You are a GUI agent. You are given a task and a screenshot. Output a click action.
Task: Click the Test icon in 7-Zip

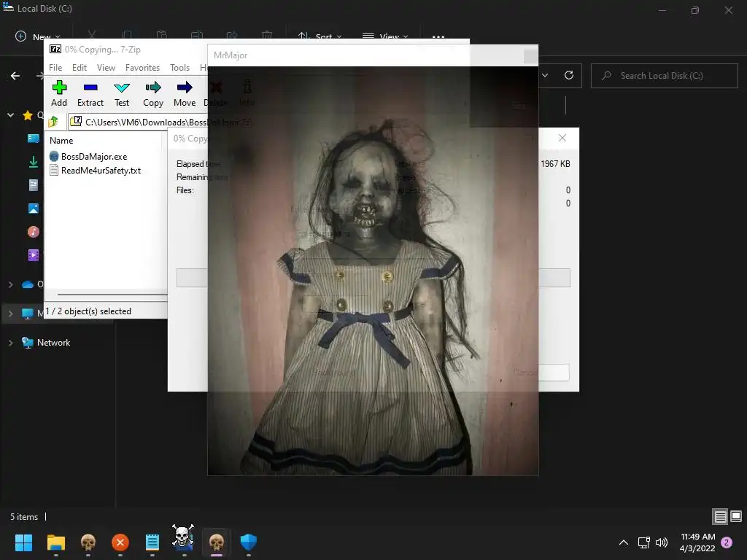tap(122, 93)
